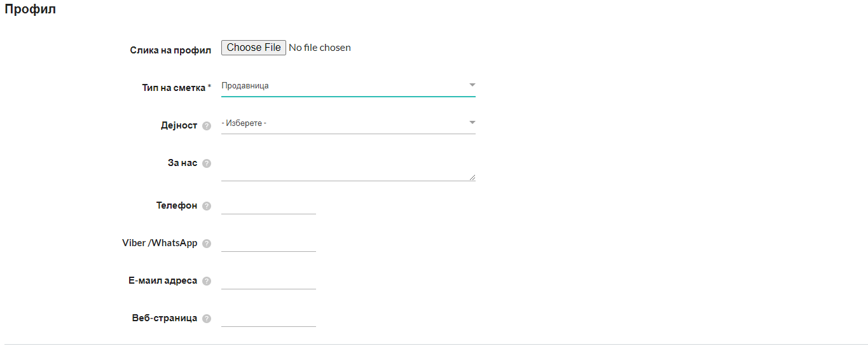Focus the За нас text area
This screenshot has height=360, width=868.
(343, 167)
